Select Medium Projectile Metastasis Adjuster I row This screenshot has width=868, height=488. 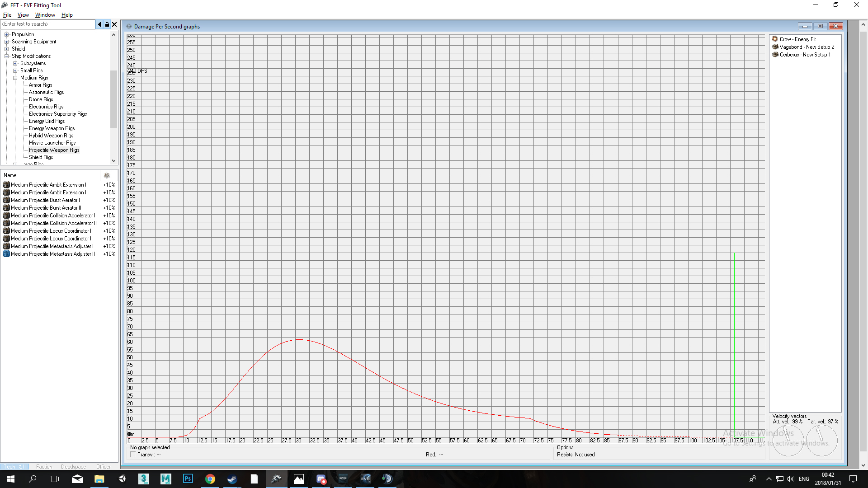click(59, 246)
